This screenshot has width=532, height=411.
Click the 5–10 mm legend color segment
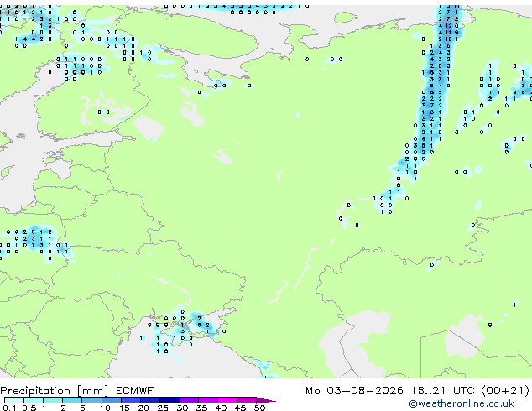91,400
